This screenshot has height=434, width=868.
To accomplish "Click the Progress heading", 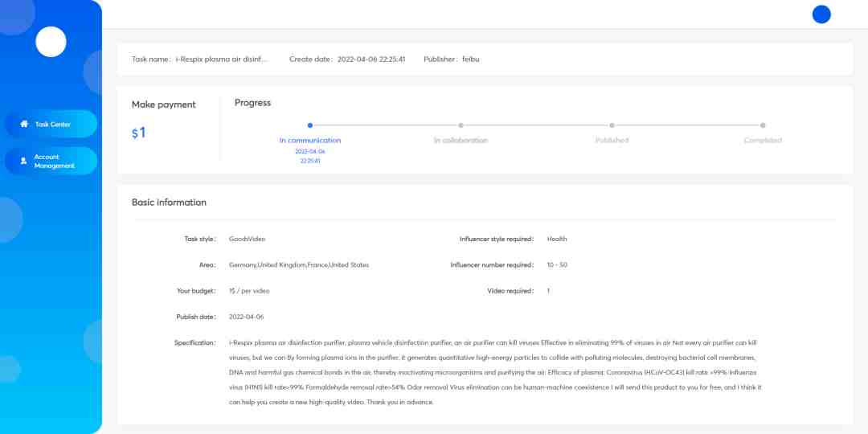I will coord(252,103).
